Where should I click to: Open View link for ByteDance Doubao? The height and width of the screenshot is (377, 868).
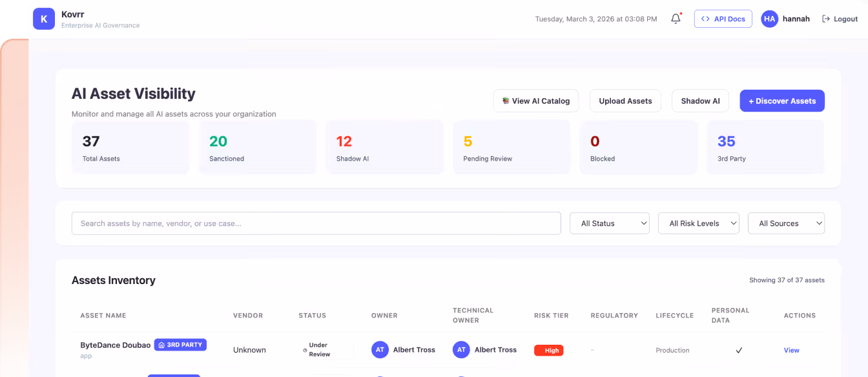pyautogui.click(x=791, y=351)
